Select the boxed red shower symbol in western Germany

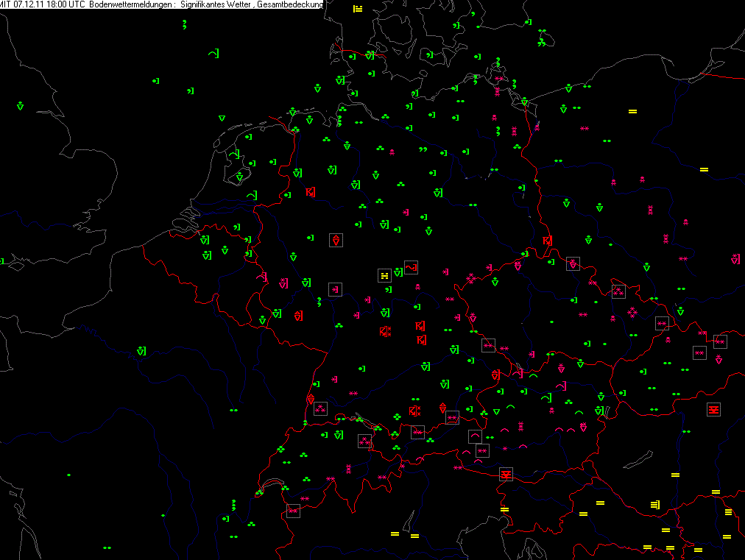tap(336, 240)
